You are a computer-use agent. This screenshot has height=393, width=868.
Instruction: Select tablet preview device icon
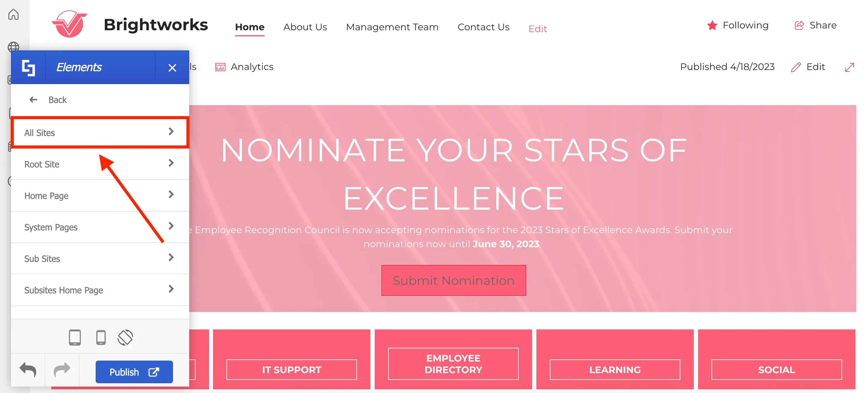tap(75, 337)
